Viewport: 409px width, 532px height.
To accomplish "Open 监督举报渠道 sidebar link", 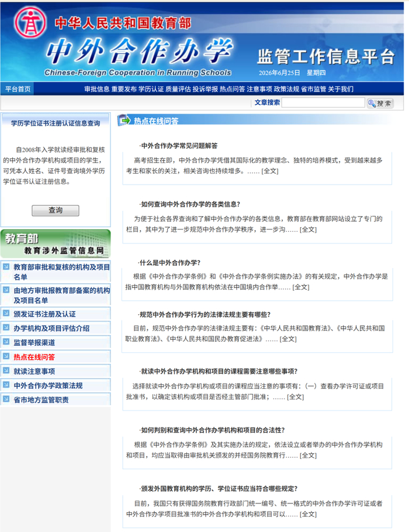I will (x=34, y=343).
